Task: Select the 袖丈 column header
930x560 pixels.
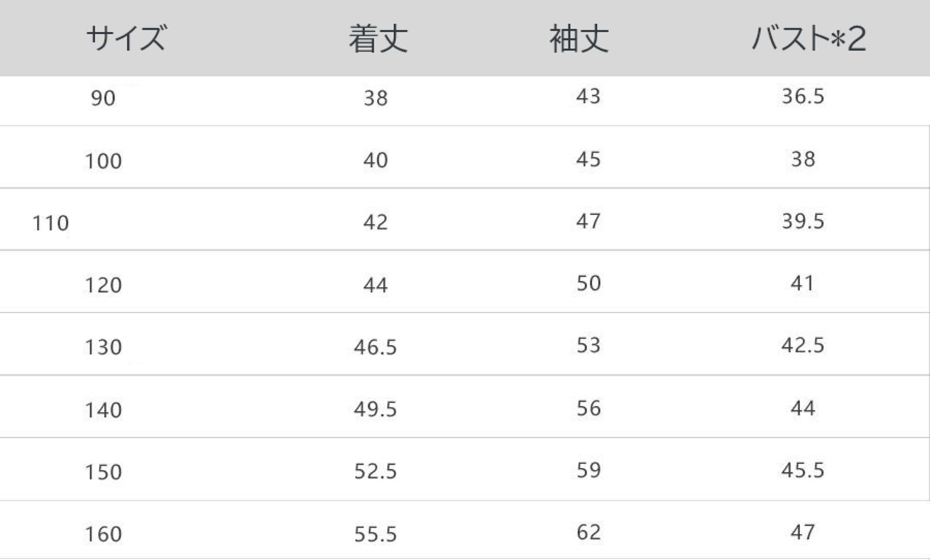Action: pyautogui.click(x=578, y=39)
